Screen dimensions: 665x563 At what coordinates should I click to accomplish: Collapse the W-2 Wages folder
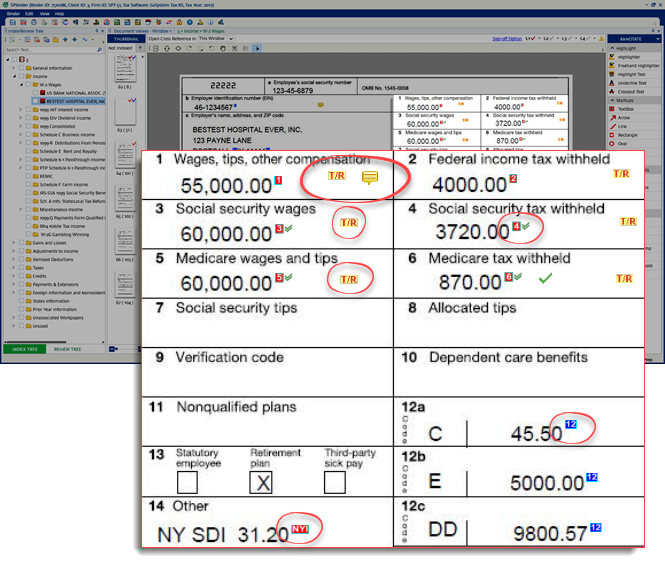click(21, 84)
